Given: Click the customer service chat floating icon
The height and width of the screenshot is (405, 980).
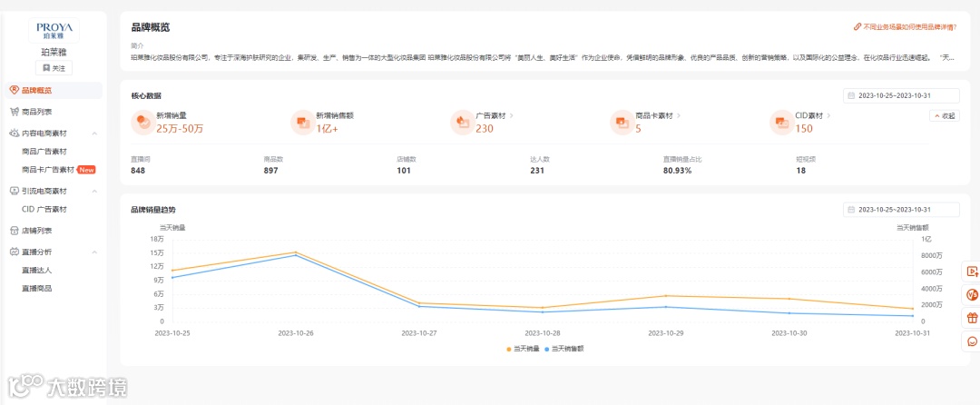Looking at the screenshot, I should [x=972, y=341].
